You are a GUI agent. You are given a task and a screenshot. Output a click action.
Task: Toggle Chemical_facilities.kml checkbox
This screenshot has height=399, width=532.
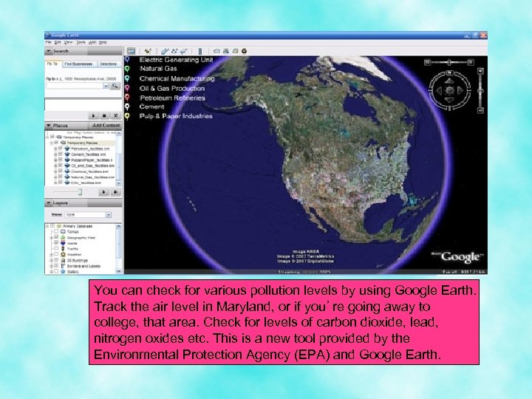click(x=61, y=171)
